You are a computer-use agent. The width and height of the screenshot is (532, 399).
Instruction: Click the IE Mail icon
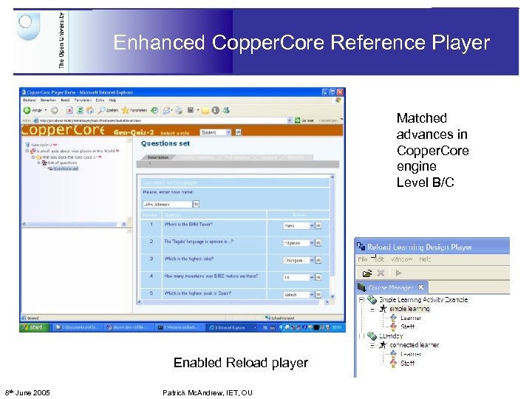click(x=167, y=110)
